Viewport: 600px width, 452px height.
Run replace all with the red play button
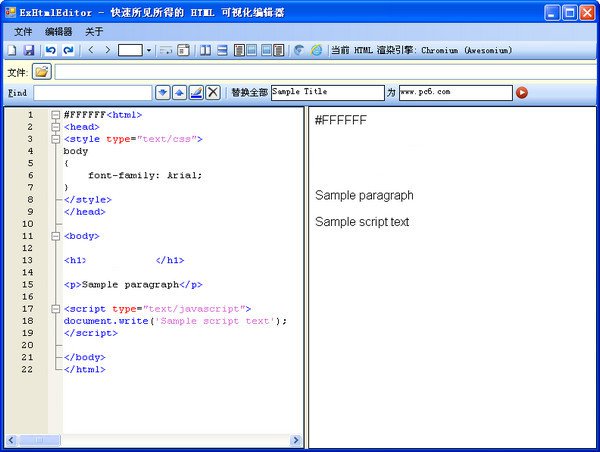coord(521,93)
